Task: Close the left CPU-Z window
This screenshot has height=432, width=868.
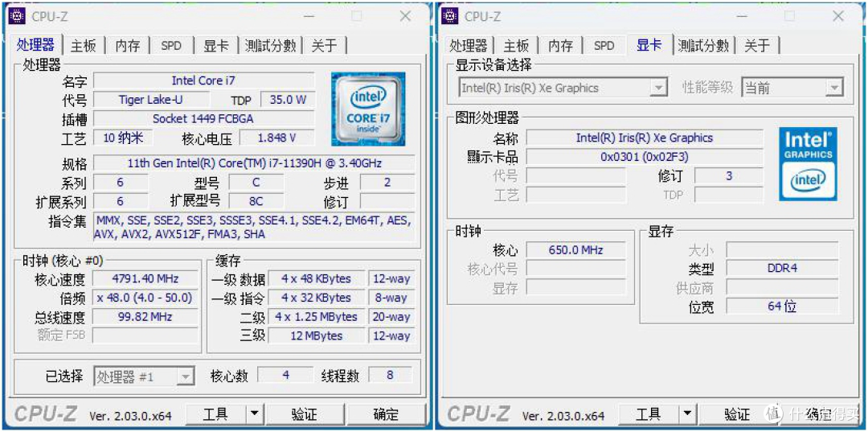Action: point(406,17)
